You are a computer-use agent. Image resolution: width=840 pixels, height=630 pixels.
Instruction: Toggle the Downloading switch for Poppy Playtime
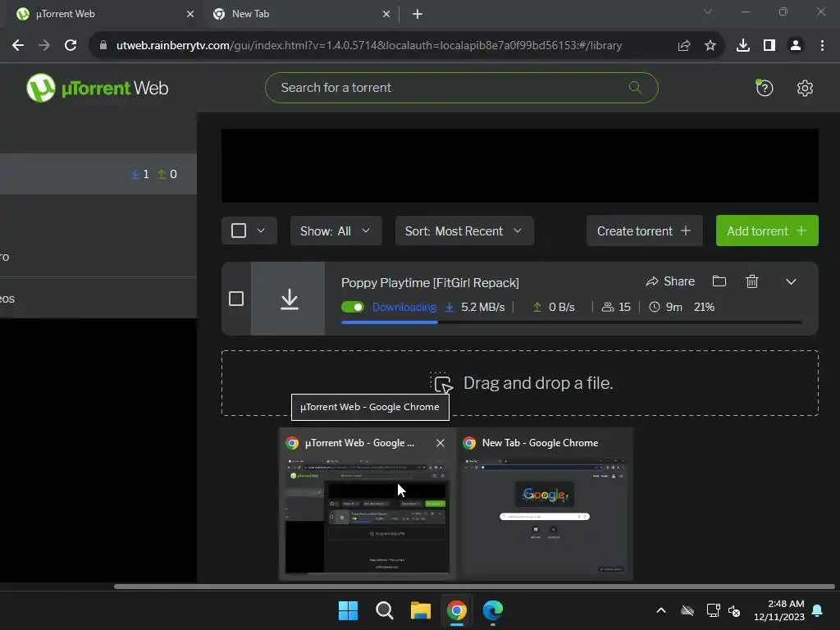(x=353, y=307)
